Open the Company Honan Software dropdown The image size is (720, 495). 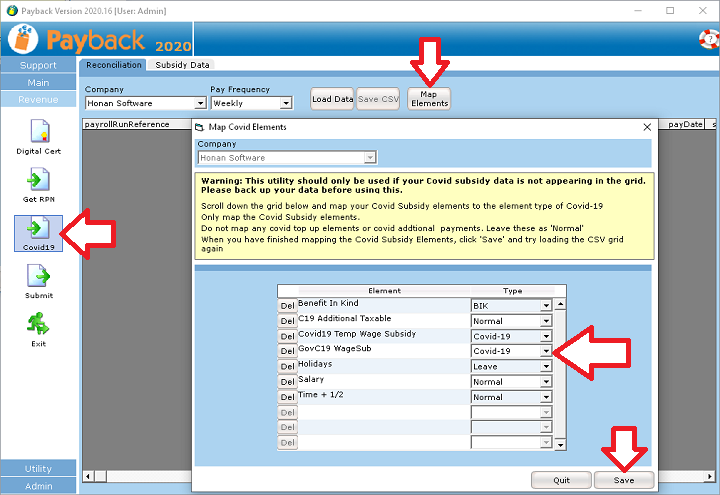coord(200,103)
